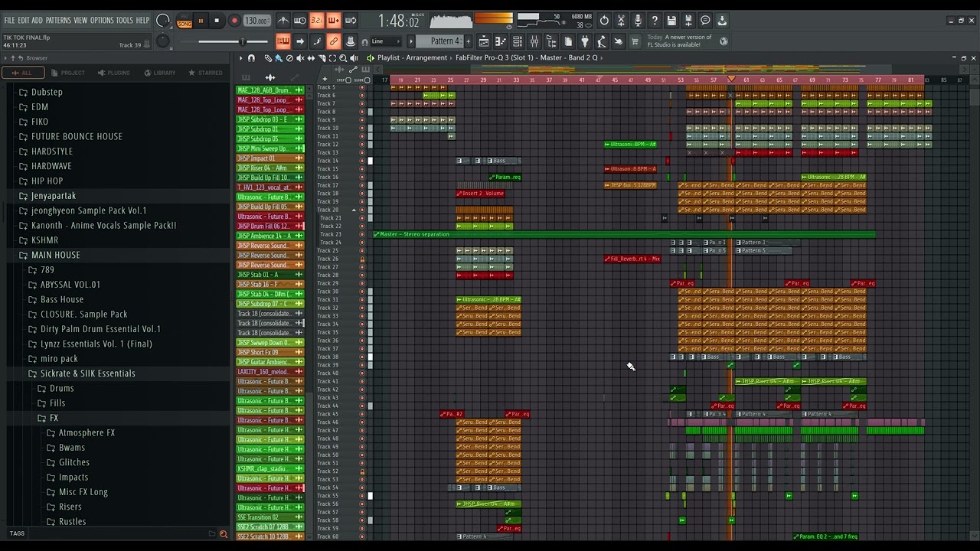Collapse the Track 20 group arrow

354,210
